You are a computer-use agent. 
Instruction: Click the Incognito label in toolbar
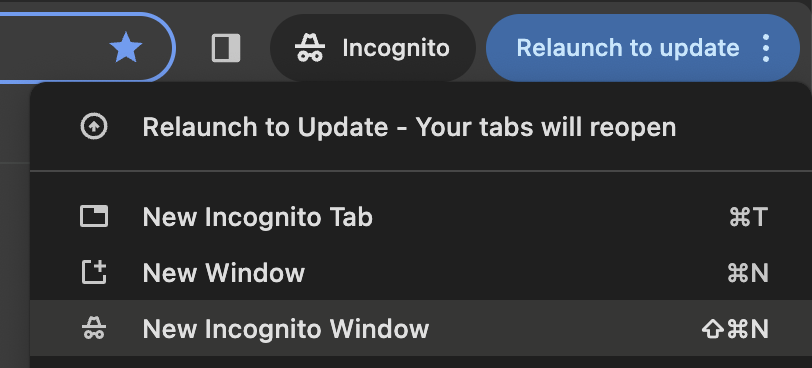pyautogui.click(x=396, y=48)
